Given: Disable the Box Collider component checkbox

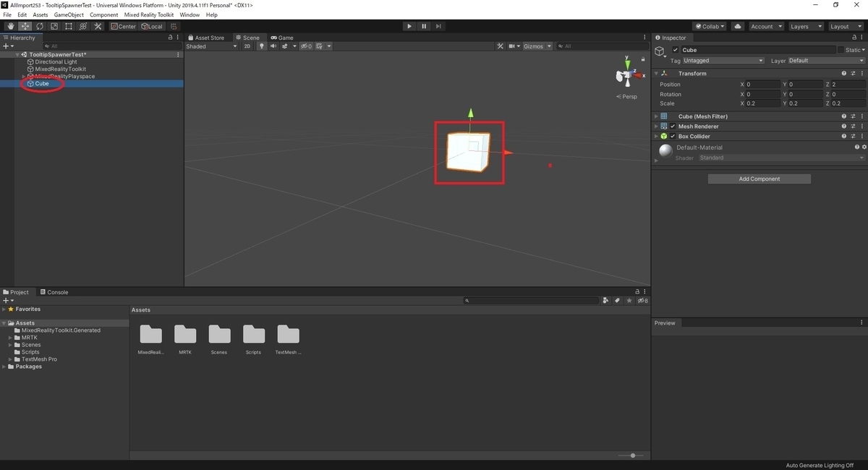Looking at the screenshot, I should [x=673, y=136].
